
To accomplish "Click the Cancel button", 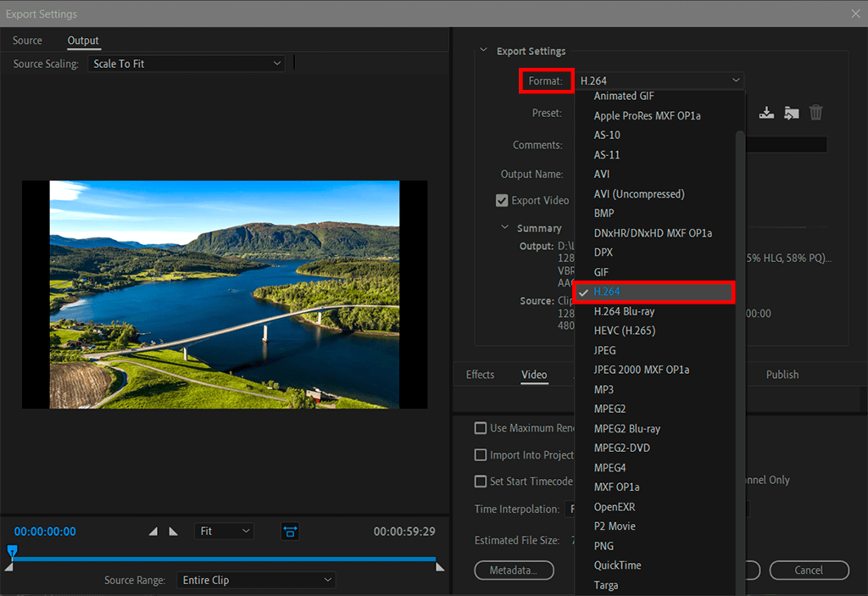I will [x=809, y=571].
